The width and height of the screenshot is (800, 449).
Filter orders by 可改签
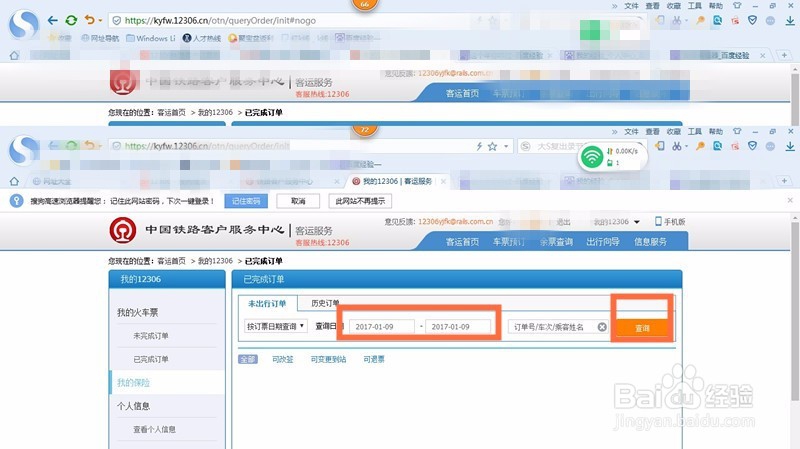pos(283,359)
